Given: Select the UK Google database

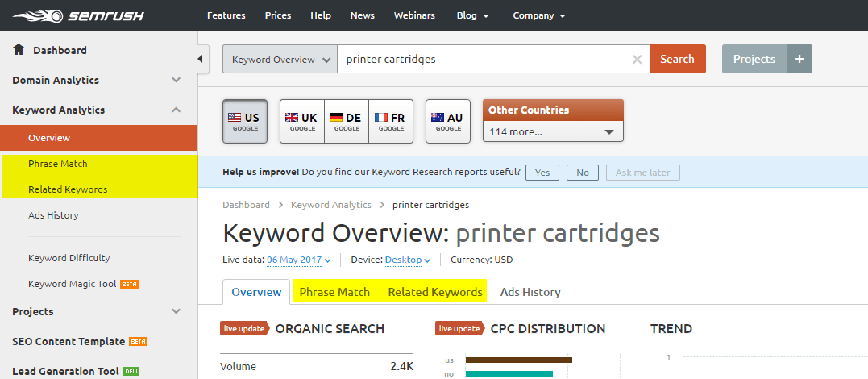Looking at the screenshot, I should pos(301,121).
